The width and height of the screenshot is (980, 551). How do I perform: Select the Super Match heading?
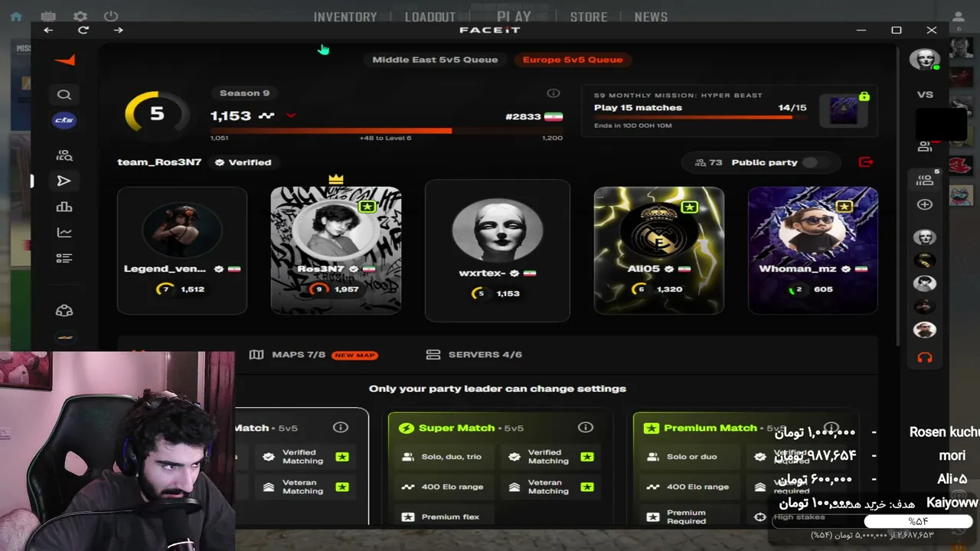[x=457, y=428]
